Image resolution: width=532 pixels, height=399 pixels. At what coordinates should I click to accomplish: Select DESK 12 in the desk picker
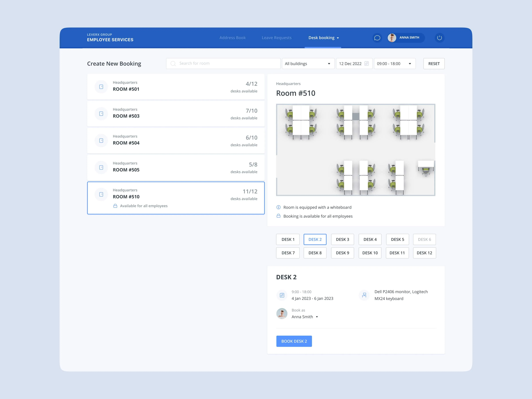tap(425, 253)
